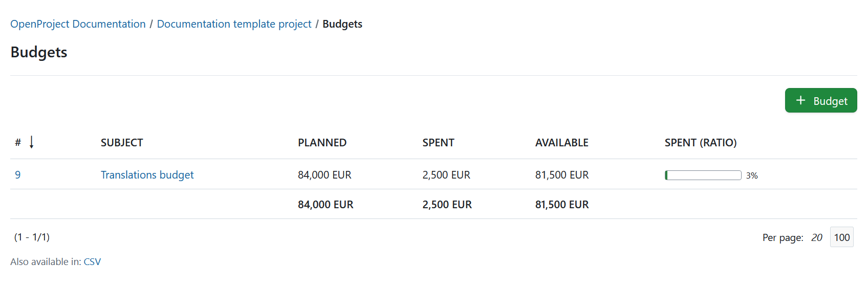
Task: Open budget number 9 link
Action: pos(18,175)
